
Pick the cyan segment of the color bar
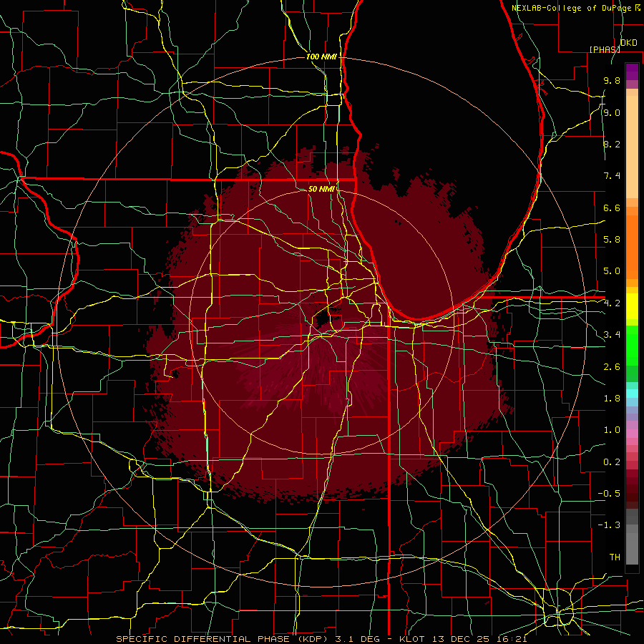click(632, 394)
